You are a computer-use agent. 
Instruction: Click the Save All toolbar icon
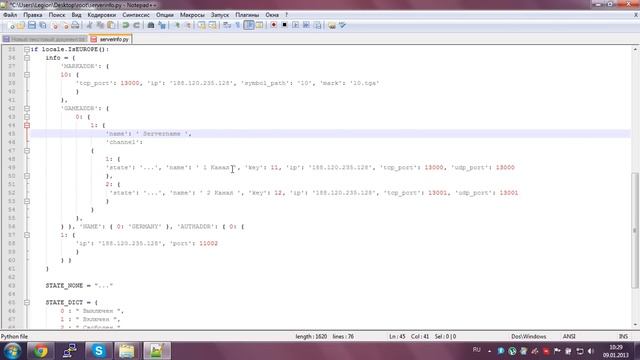tap(42, 25)
